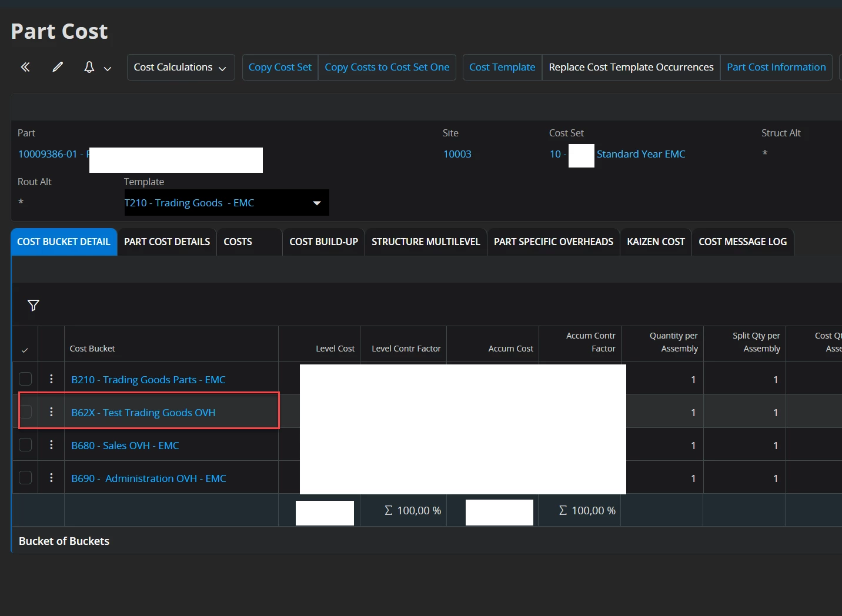Open Part Cost Information
The width and height of the screenshot is (842, 616).
776,67
